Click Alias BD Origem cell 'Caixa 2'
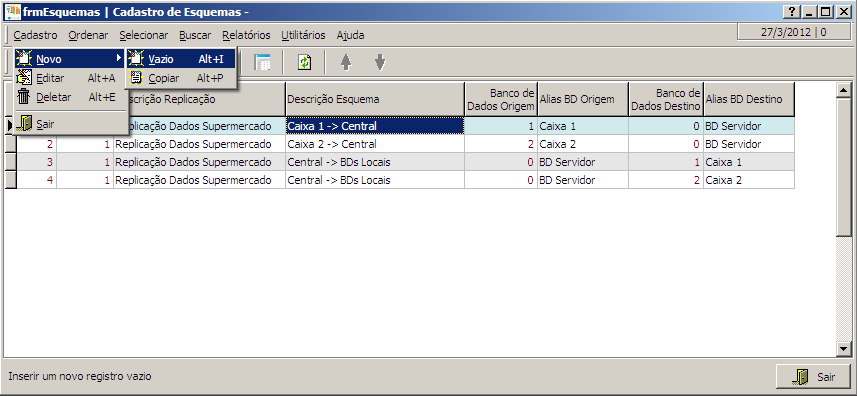 point(583,144)
